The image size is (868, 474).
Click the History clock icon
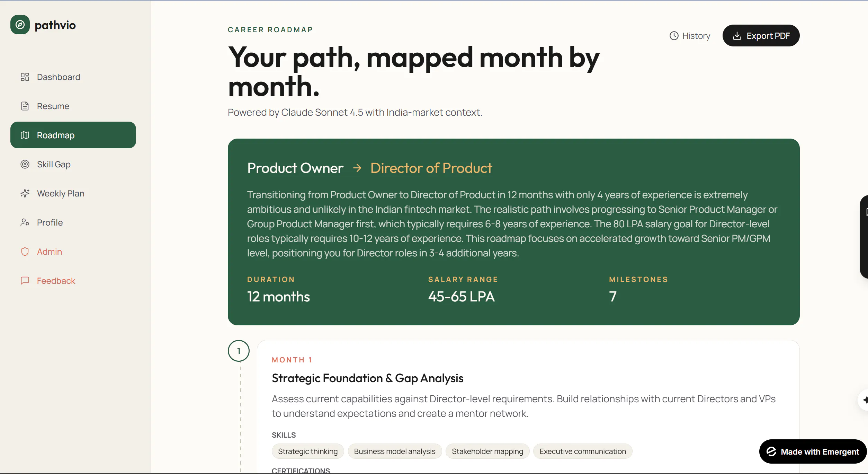click(674, 36)
